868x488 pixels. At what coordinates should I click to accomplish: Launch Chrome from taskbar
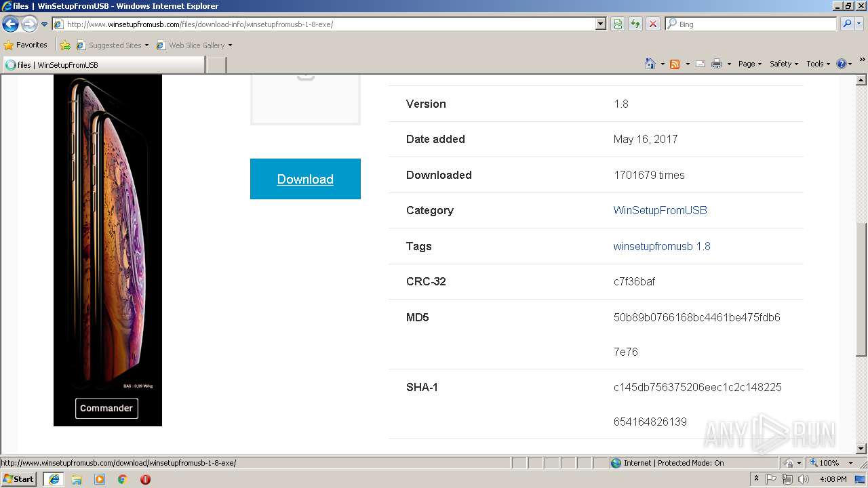point(123,479)
